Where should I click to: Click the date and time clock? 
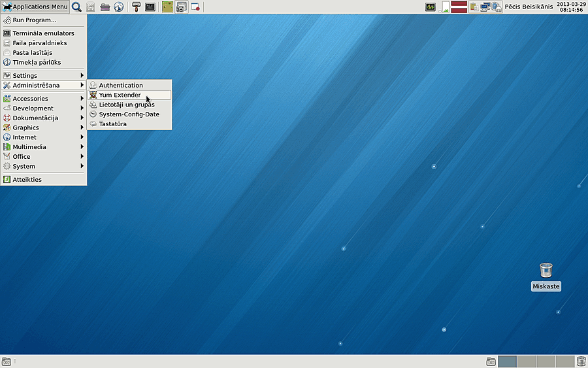571,7
